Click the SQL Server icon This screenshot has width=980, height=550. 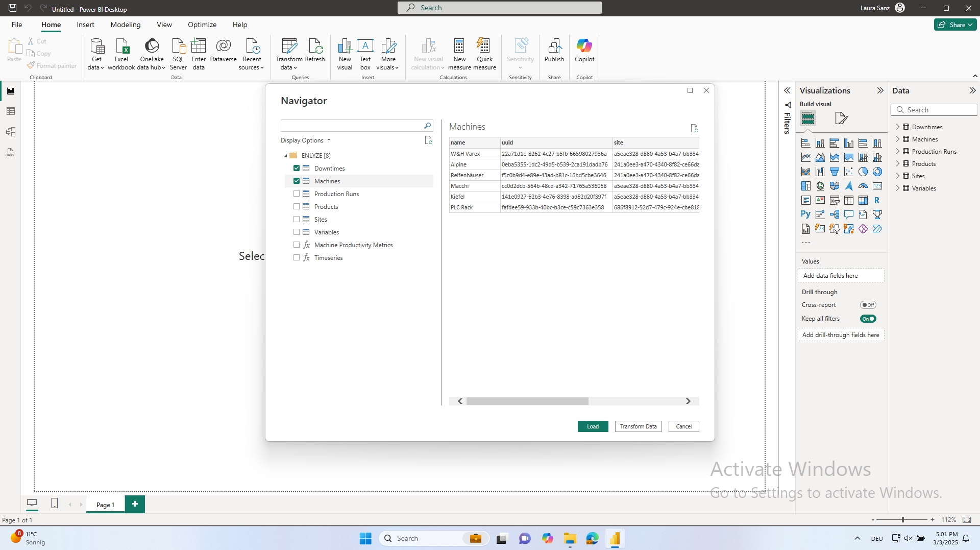[178, 46]
